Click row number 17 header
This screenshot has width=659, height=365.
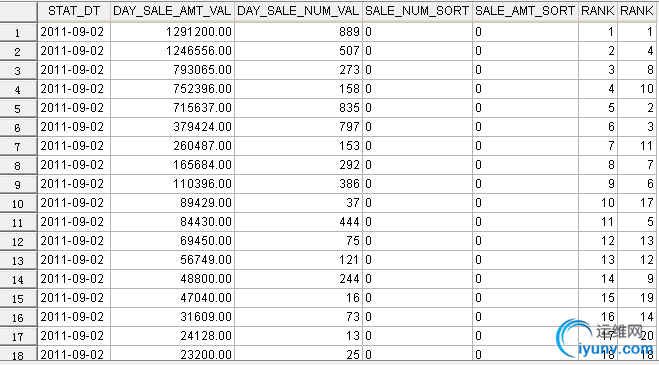(18, 336)
